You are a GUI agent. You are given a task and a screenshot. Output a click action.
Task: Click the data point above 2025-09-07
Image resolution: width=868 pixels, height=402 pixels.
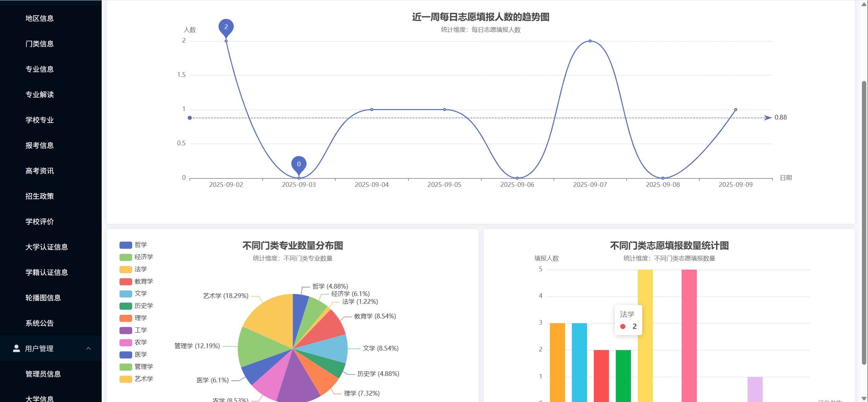[x=590, y=41]
